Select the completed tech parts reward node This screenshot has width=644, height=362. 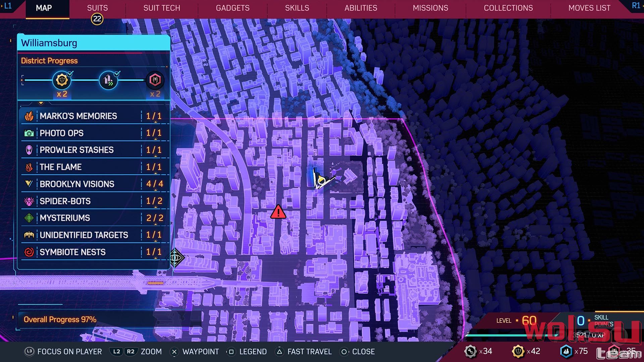(x=62, y=80)
